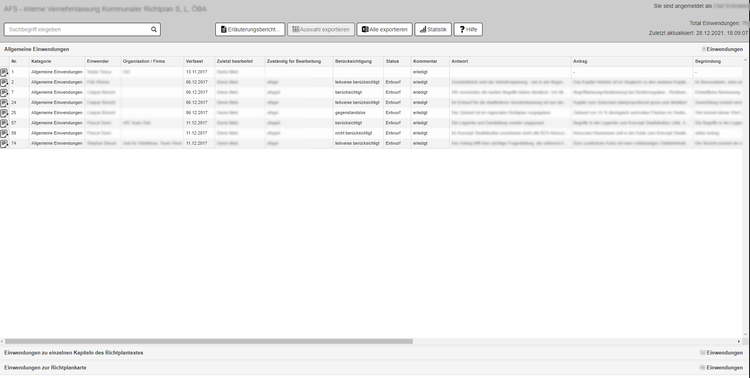Click the vertical scrollbar up arrow
This screenshot has height=378, width=750.
pyautogui.click(x=745, y=59)
